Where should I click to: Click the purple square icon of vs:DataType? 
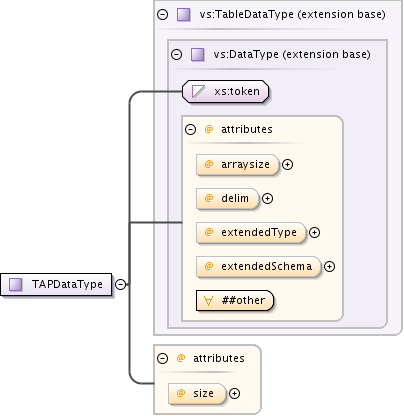(198, 54)
